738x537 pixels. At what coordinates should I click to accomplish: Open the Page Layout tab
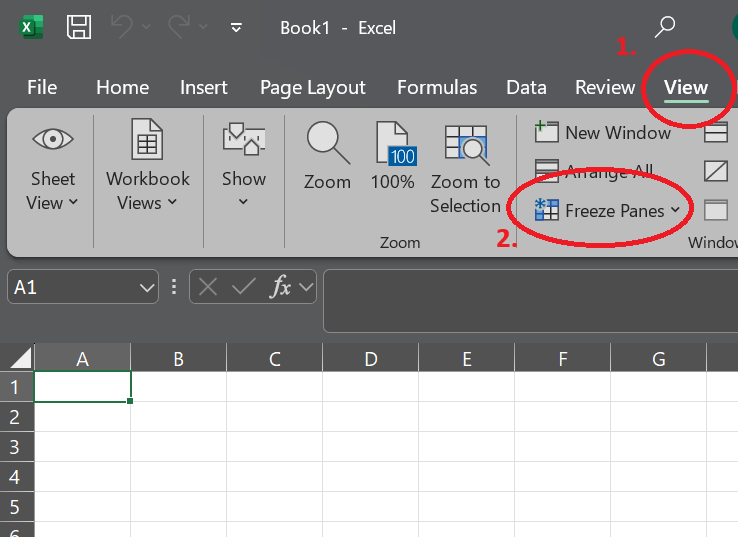pos(313,88)
